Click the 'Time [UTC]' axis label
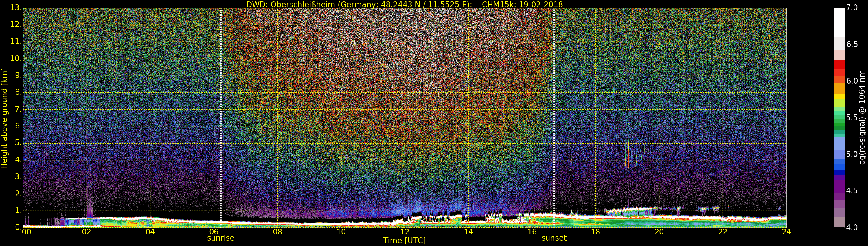The width and height of the screenshot is (868, 246). click(404, 241)
